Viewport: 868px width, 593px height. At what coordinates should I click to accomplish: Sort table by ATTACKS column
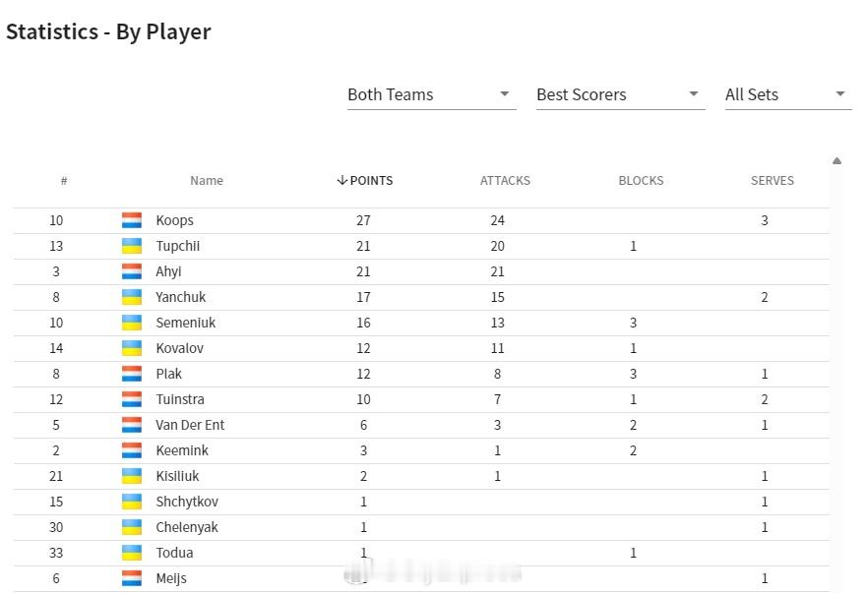pos(505,180)
